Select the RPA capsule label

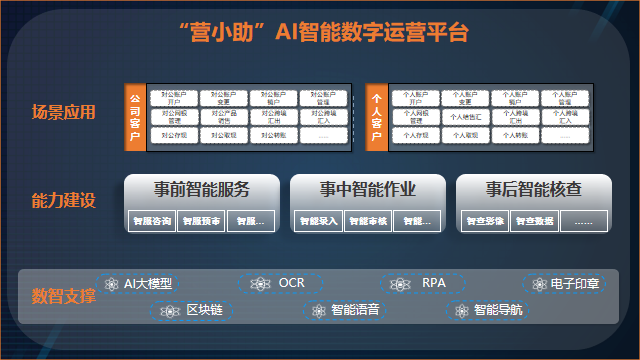coord(433,283)
